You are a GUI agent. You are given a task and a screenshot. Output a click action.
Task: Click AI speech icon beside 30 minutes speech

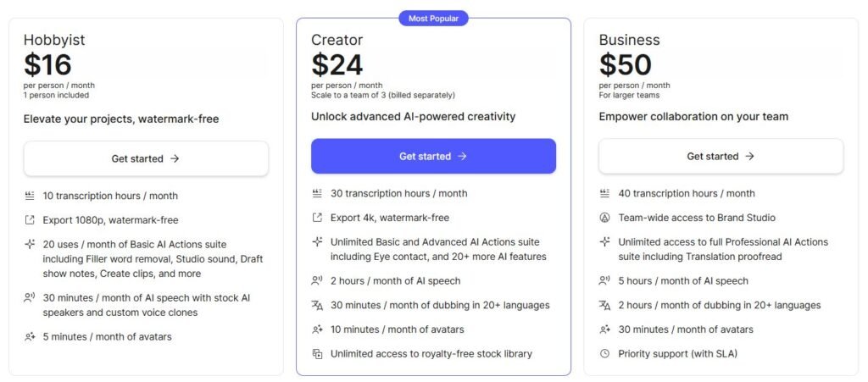click(x=30, y=297)
